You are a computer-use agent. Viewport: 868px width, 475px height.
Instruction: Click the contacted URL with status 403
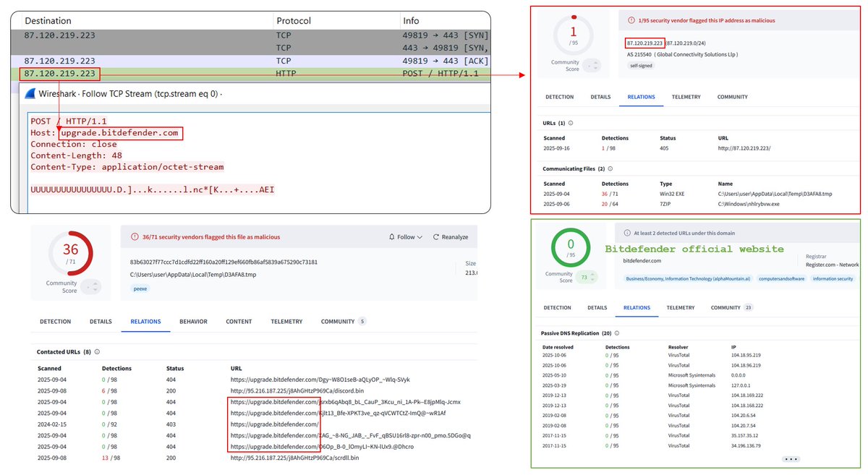(x=274, y=424)
